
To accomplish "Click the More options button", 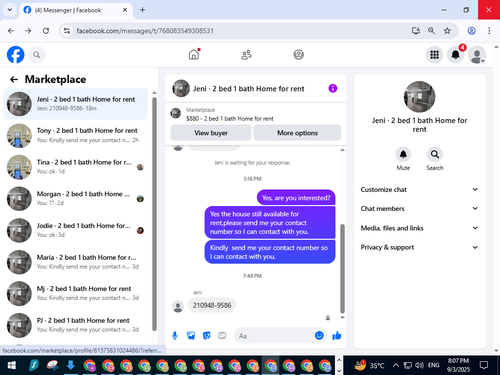I will coord(297,133).
